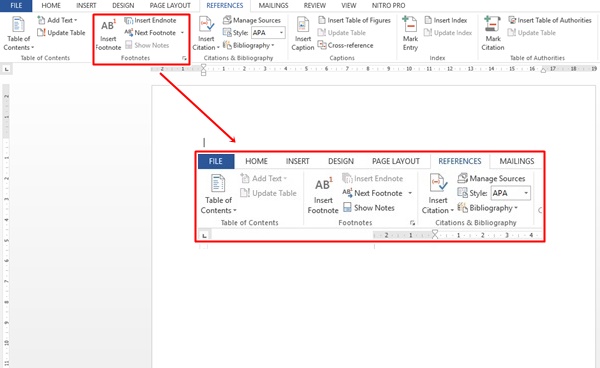The height and width of the screenshot is (368, 600).
Task: Click the Insert Footnote AB icon in the top ribbon
Action: [x=108, y=26]
